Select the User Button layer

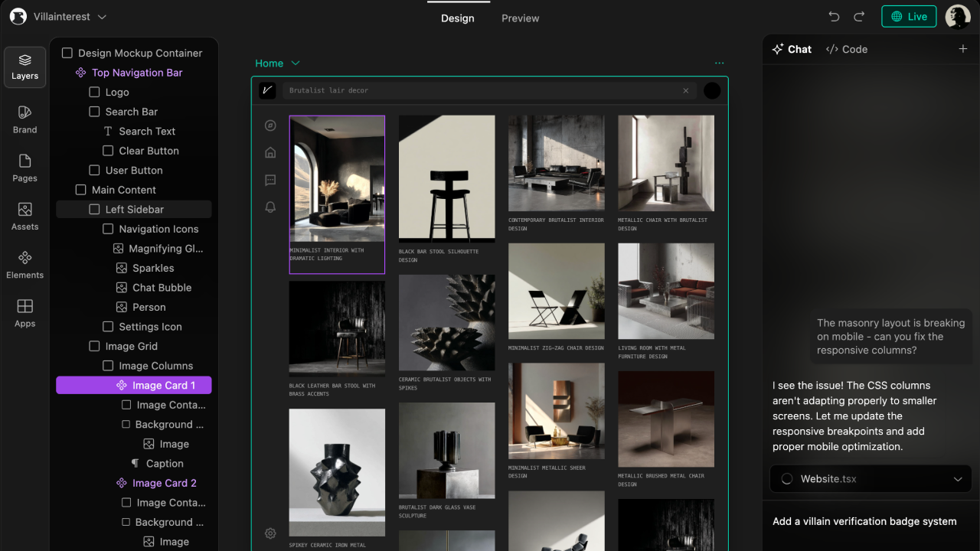tap(126, 170)
